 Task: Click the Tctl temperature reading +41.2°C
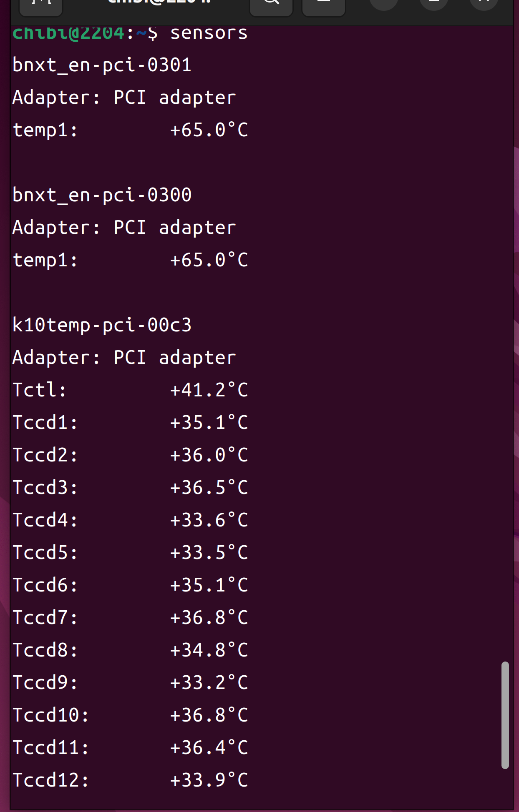click(x=209, y=390)
